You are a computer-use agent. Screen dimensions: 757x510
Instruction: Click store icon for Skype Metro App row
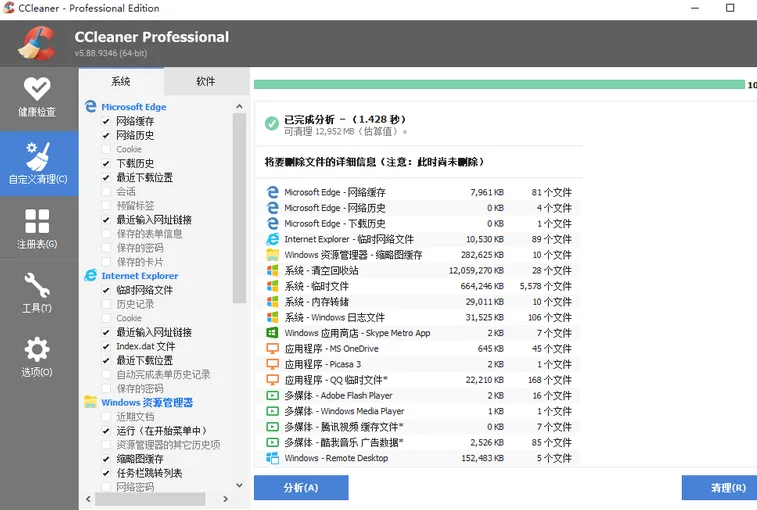tap(272, 333)
